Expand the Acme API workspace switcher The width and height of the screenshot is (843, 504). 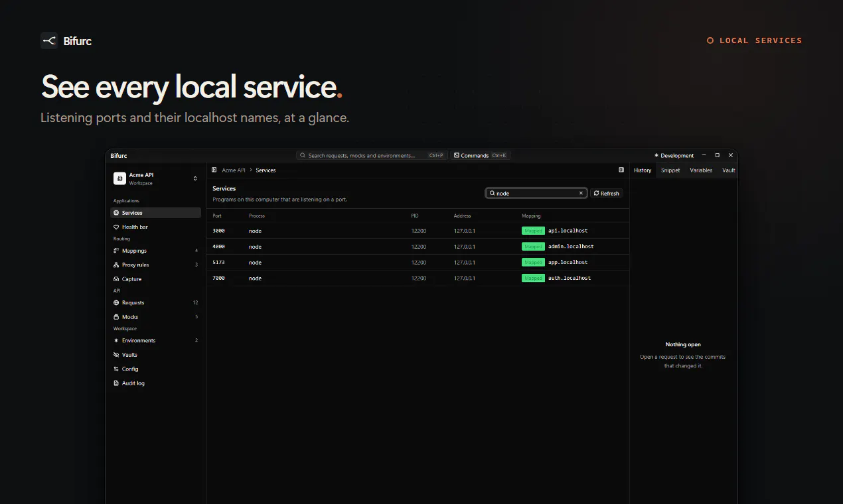tap(155, 178)
